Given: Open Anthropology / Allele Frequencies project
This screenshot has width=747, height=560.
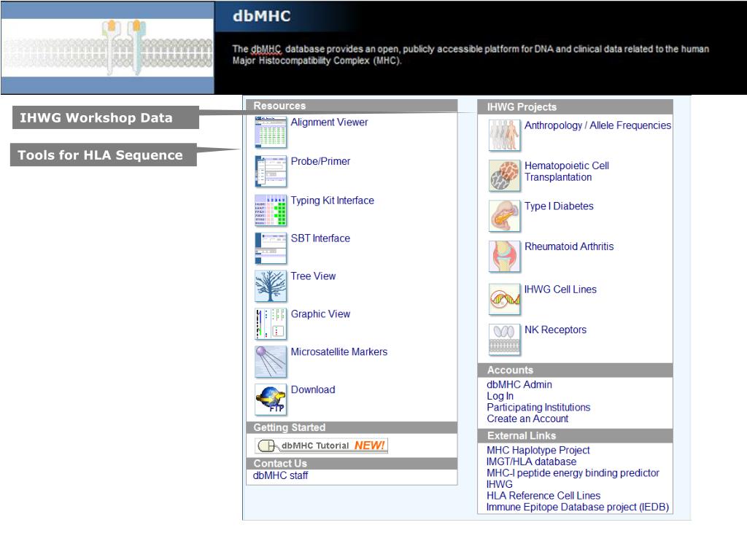Looking at the screenshot, I should [597, 125].
